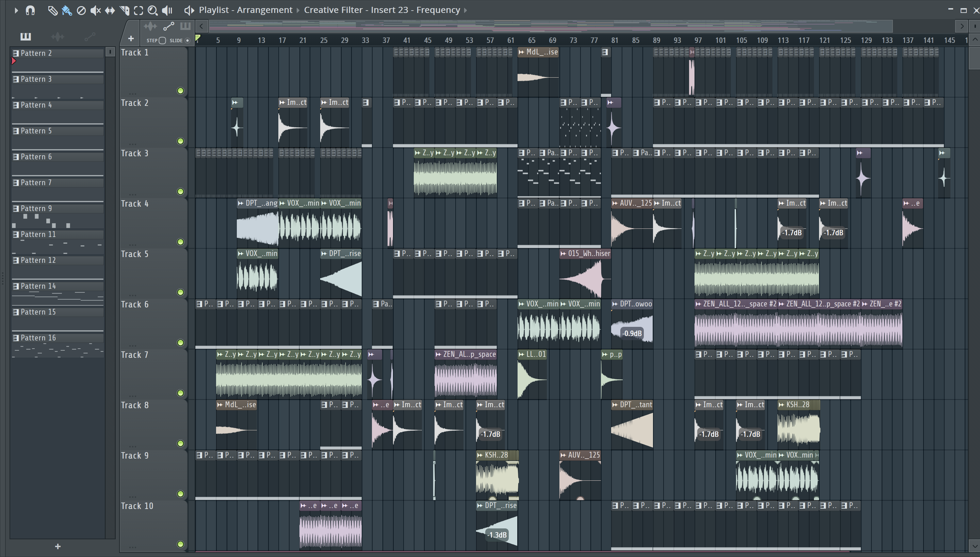The height and width of the screenshot is (557, 980).
Task: Toggle SLIDE mode
Action: [x=187, y=41]
